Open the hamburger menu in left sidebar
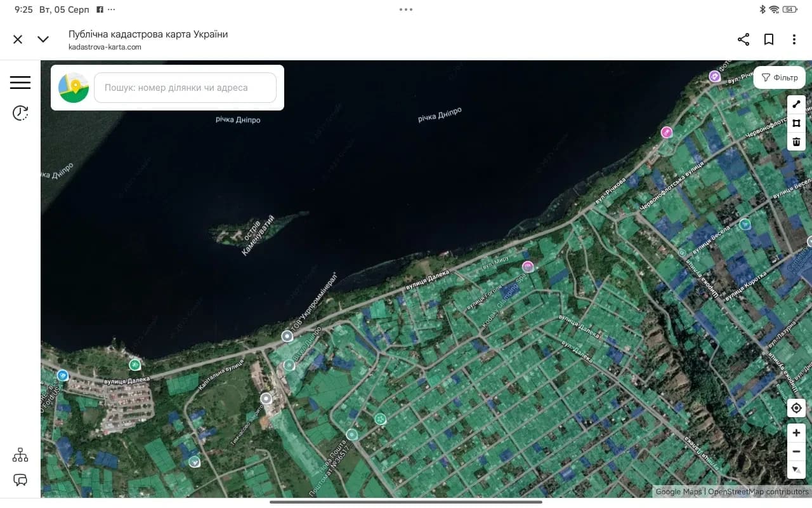Image resolution: width=812 pixels, height=508 pixels. [x=20, y=83]
